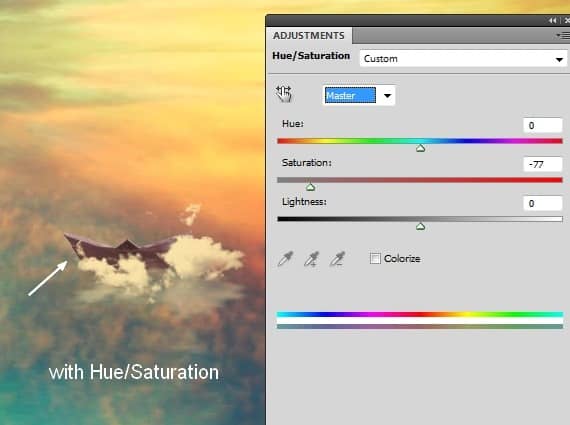Click the upper rainbow color bar
The height and width of the screenshot is (425, 570).
click(420, 314)
